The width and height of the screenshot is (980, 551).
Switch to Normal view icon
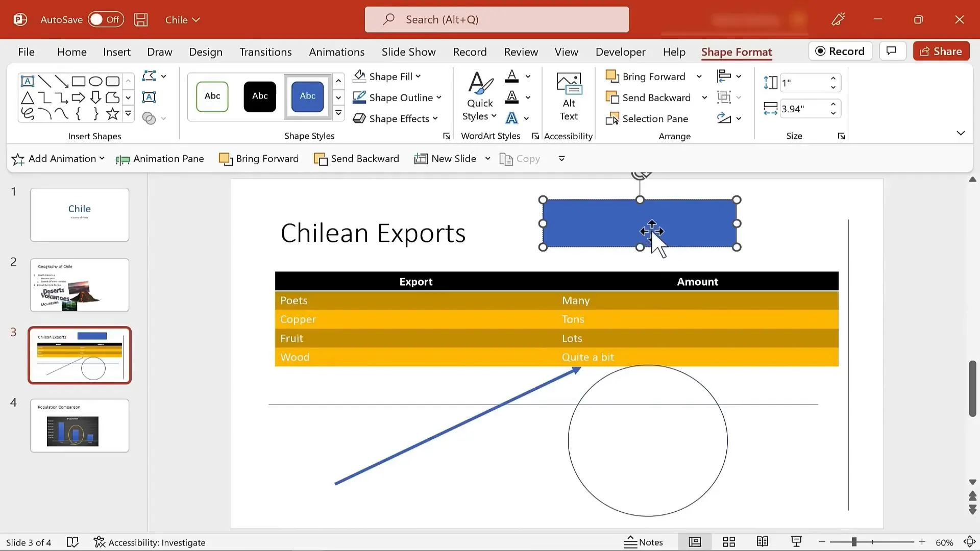[x=695, y=542]
